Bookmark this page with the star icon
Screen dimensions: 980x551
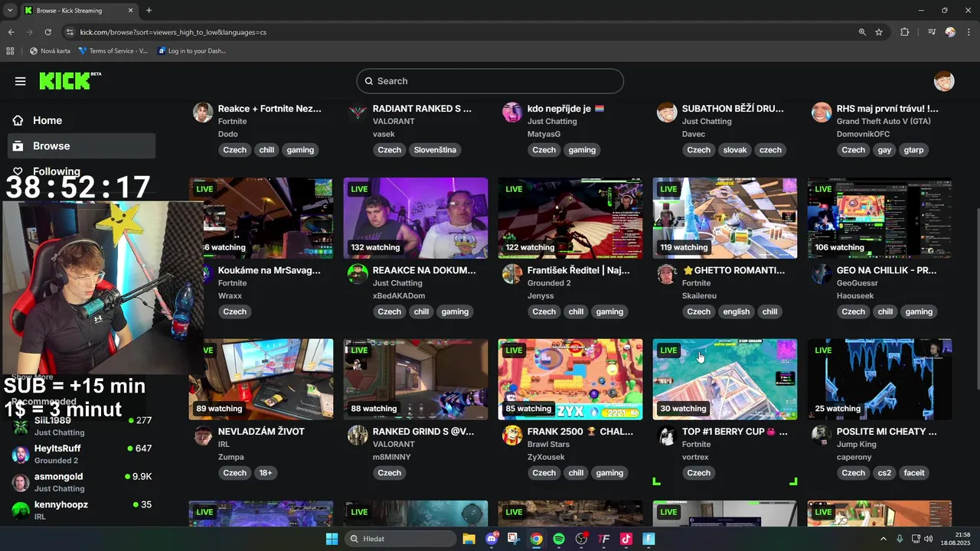(x=879, y=32)
